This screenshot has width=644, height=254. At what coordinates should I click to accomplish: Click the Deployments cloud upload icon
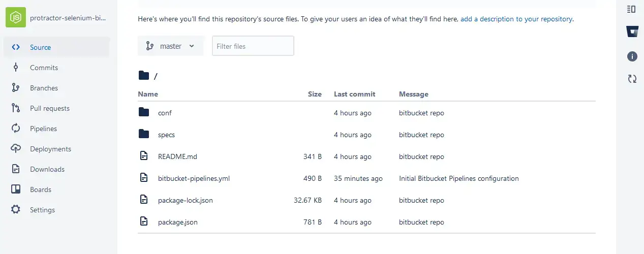(16, 149)
